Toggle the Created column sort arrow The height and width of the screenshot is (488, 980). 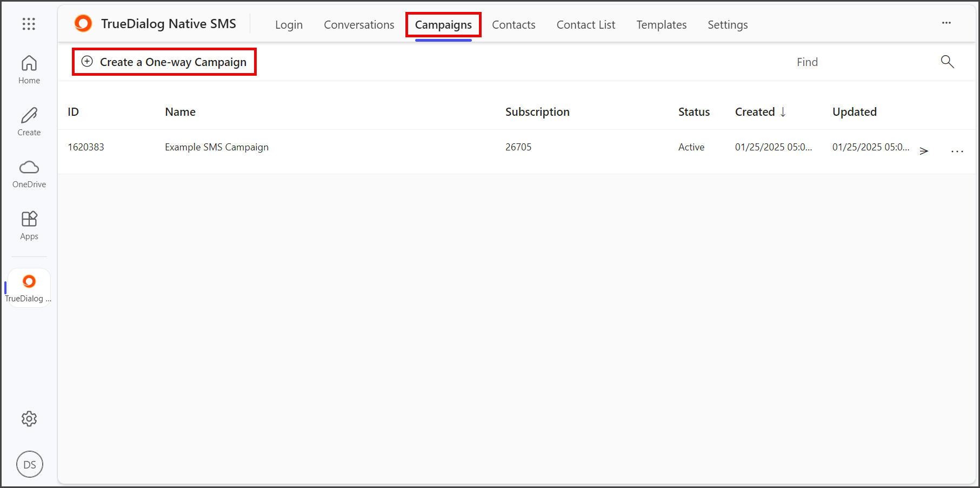[783, 112]
